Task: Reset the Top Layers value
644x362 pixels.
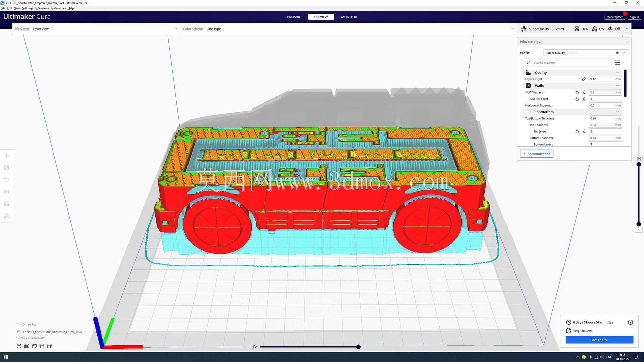Action: 577,131
